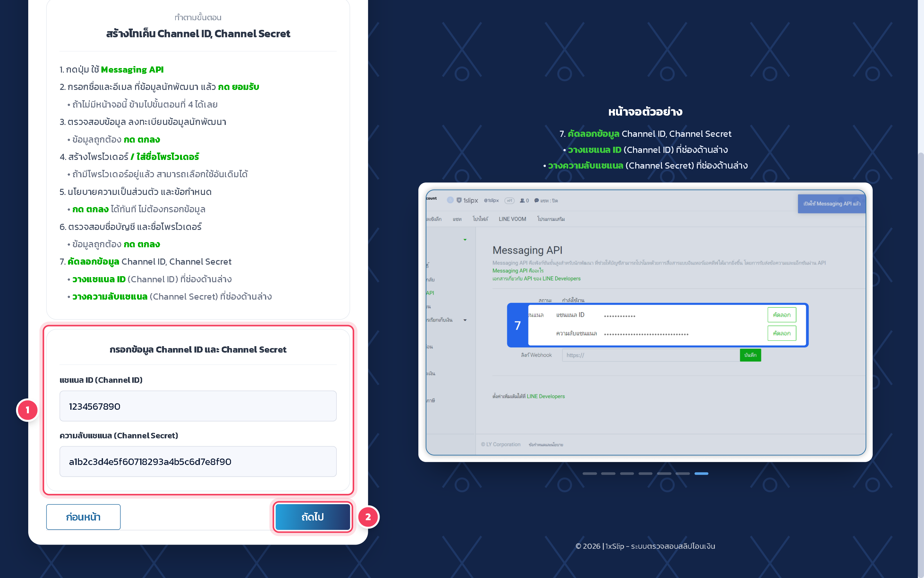
Task: Click the ถัดไป next button
Action: 313,517
